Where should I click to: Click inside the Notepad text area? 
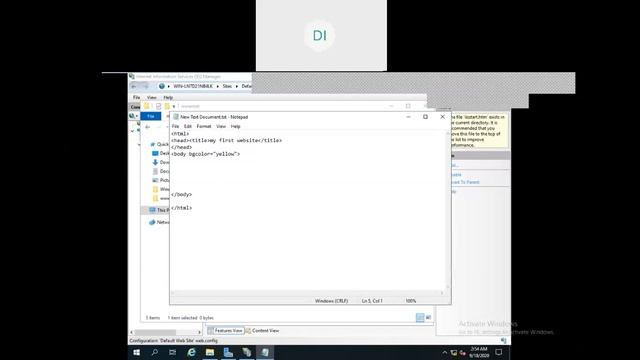[308, 210]
